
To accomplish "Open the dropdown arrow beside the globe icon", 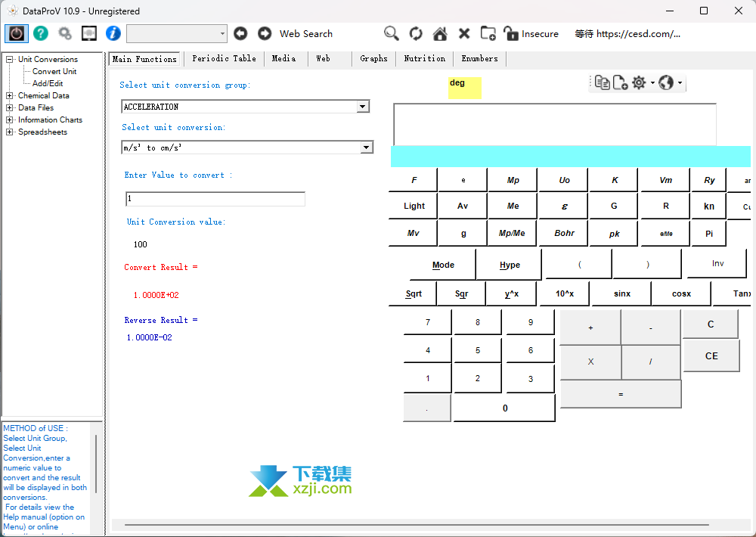I will point(680,82).
